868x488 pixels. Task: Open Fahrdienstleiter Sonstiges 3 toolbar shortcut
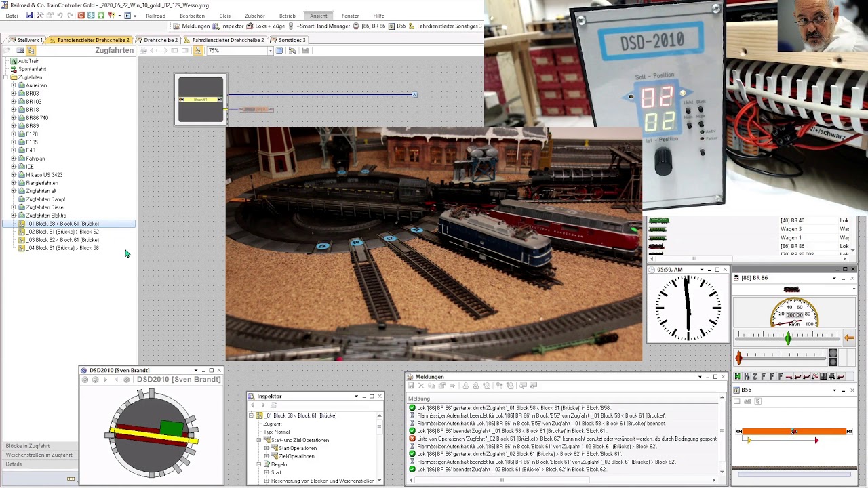(445, 26)
